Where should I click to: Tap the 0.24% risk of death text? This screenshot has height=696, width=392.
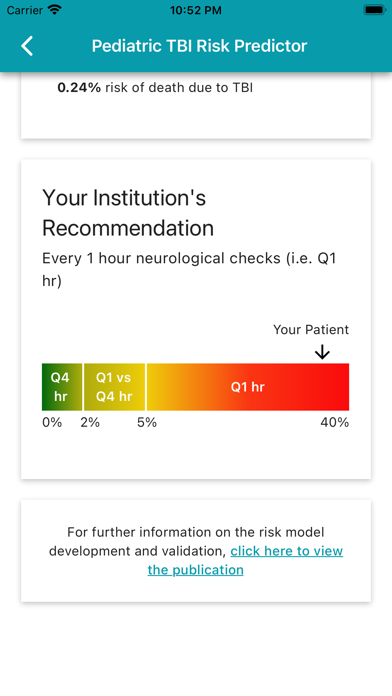coord(155,87)
